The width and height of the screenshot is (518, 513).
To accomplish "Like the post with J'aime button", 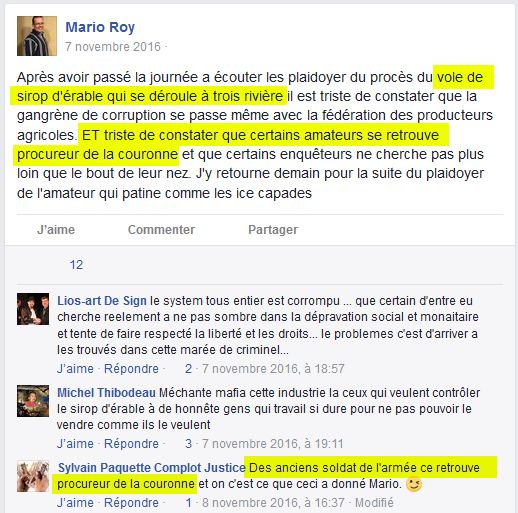I will (56, 230).
